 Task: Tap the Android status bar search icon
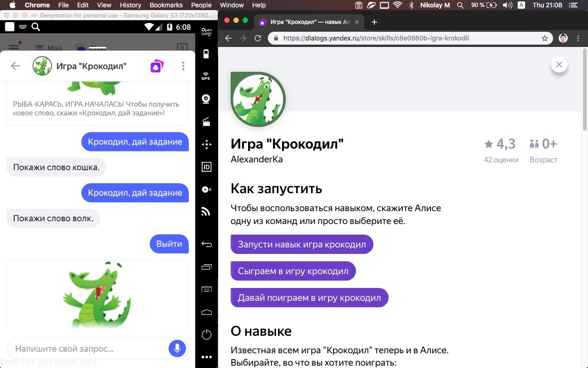(36, 27)
